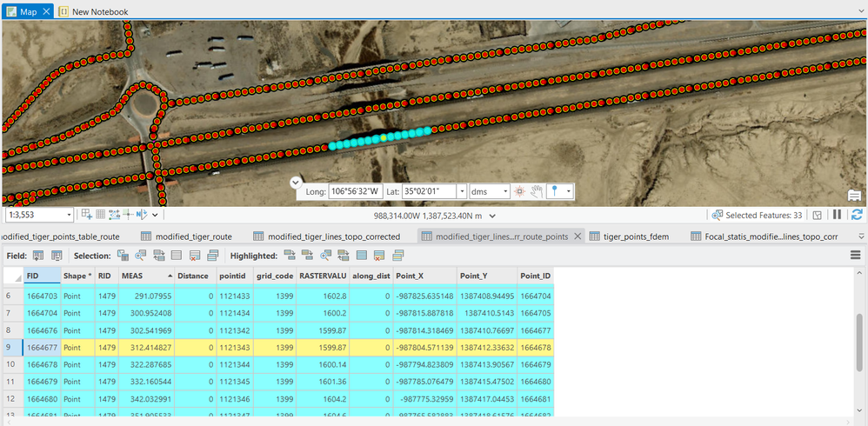Pause map drawing
This screenshot has height=426, width=868.
[837, 215]
